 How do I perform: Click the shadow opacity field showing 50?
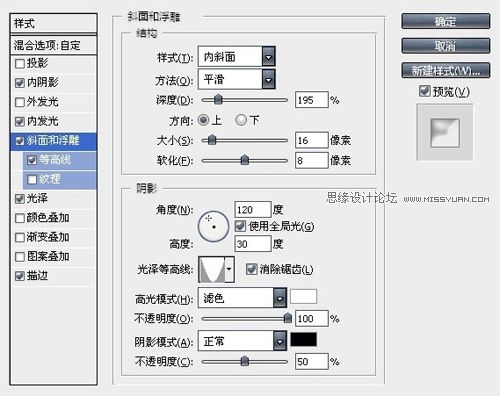coord(312,361)
